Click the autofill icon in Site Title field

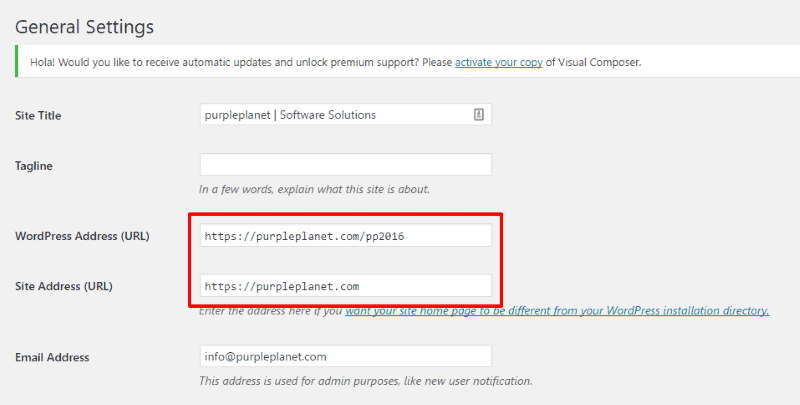pyautogui.click(x=478, y=115)
